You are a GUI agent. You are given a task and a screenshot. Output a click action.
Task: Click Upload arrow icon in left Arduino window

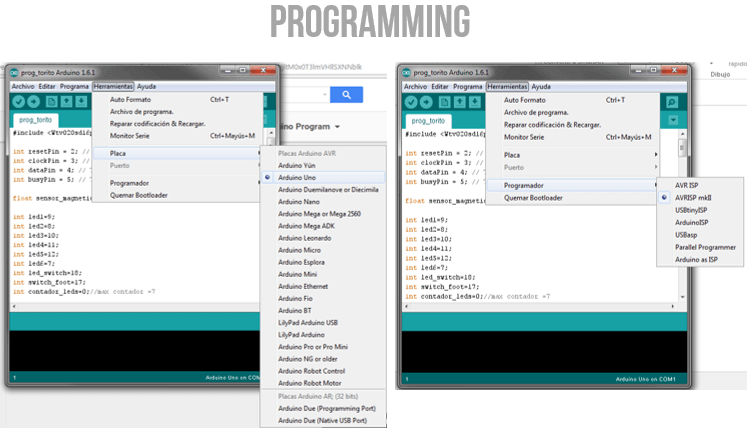(33, 101)
